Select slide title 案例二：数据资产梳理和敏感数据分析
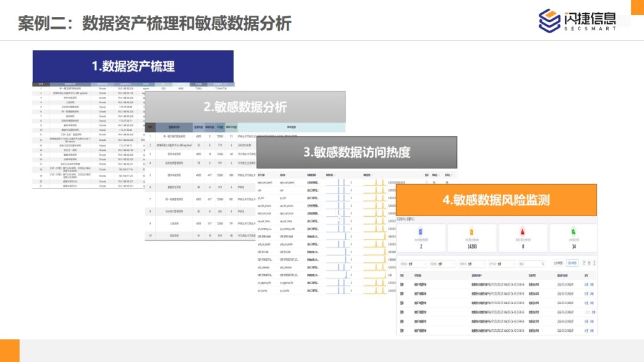This screenshot has height=362, width=644. [x=155, y=23]
